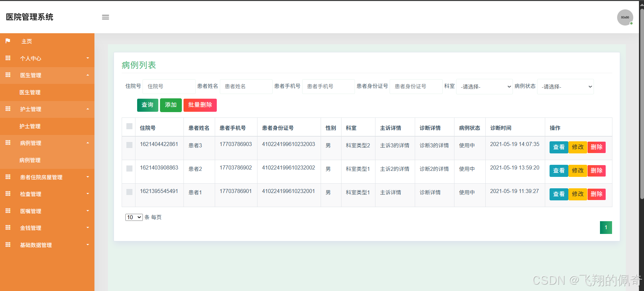Viewport: 644px width, 291px height.
Task: Collapse the 护士管理 parent menu arrow
Action: [88, 109]
